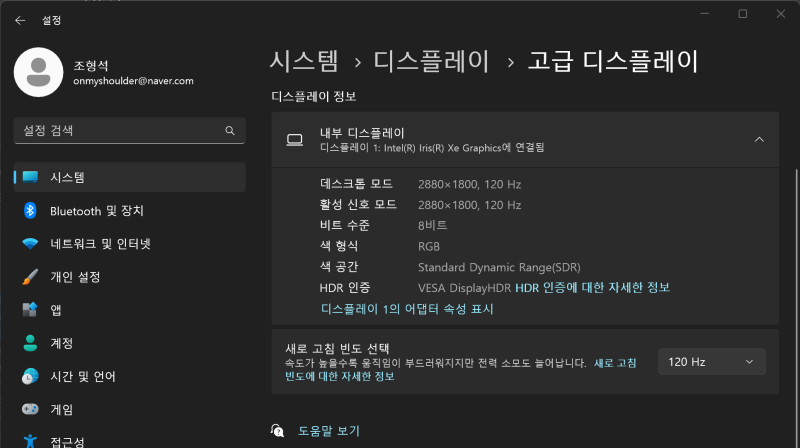Collapse the 내부 디스플레이 section chevron
This screenshot has width=800, height=448.
(x=759, y=139)
